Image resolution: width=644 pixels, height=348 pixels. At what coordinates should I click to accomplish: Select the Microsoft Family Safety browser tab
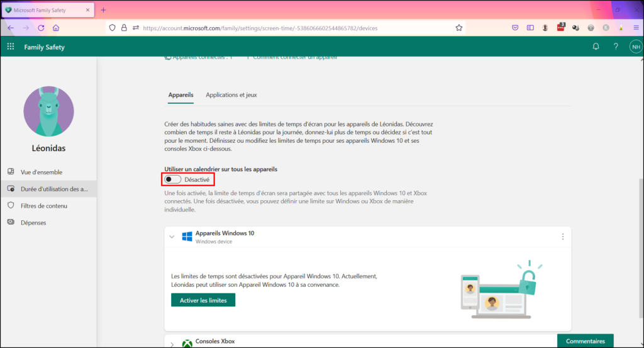click(x=48, y=10)
